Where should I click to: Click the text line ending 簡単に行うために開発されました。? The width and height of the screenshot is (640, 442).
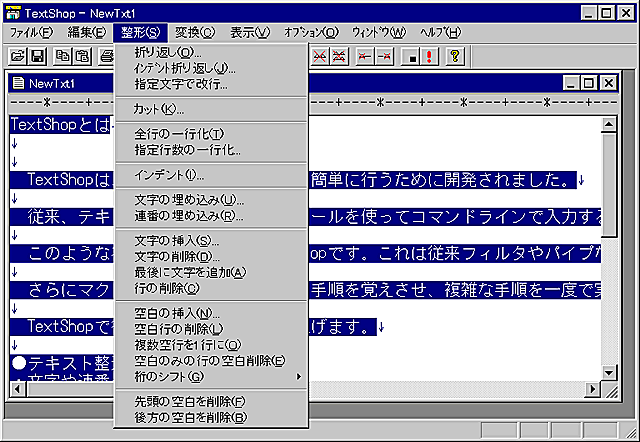(443, 180)
